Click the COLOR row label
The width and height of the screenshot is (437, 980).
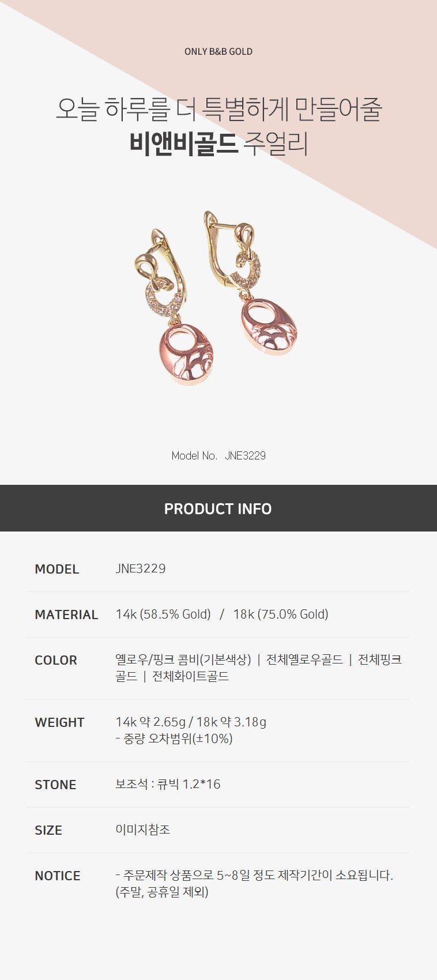click(x=56, y=660)
